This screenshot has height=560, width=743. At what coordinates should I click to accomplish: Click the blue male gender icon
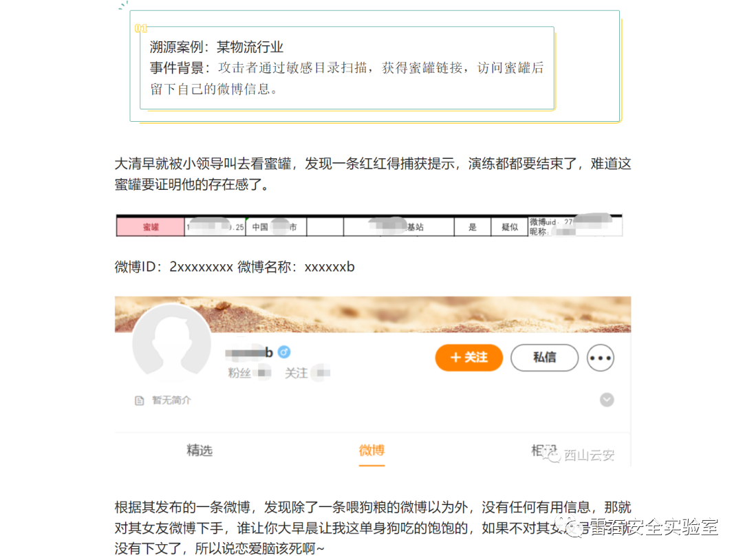click(284, 352)
